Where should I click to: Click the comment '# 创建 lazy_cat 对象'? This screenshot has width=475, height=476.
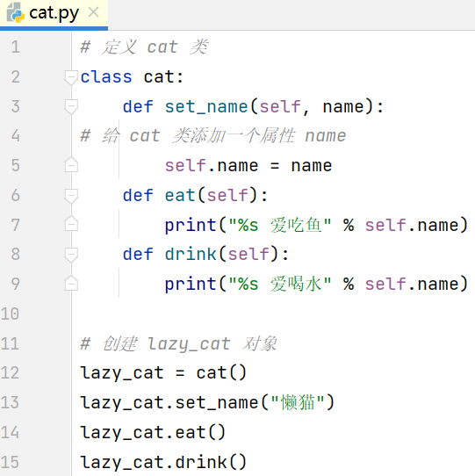[178, 344]
